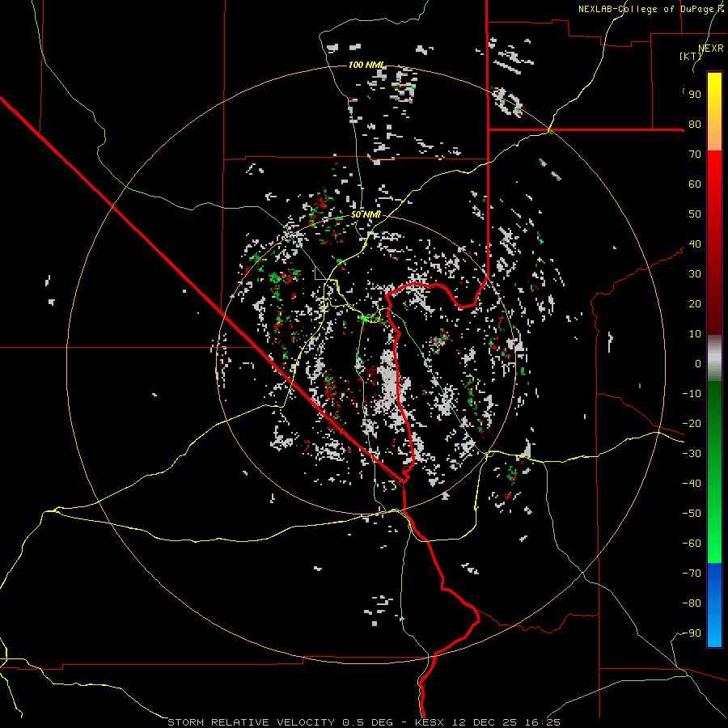The height and width of the screenshot is (728, 728).
Task: Click the -90 scale value
Action: [x=692, y=633]
